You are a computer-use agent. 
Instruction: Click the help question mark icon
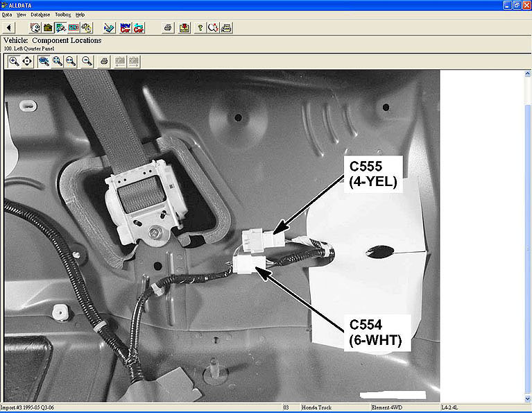(200, 28)
